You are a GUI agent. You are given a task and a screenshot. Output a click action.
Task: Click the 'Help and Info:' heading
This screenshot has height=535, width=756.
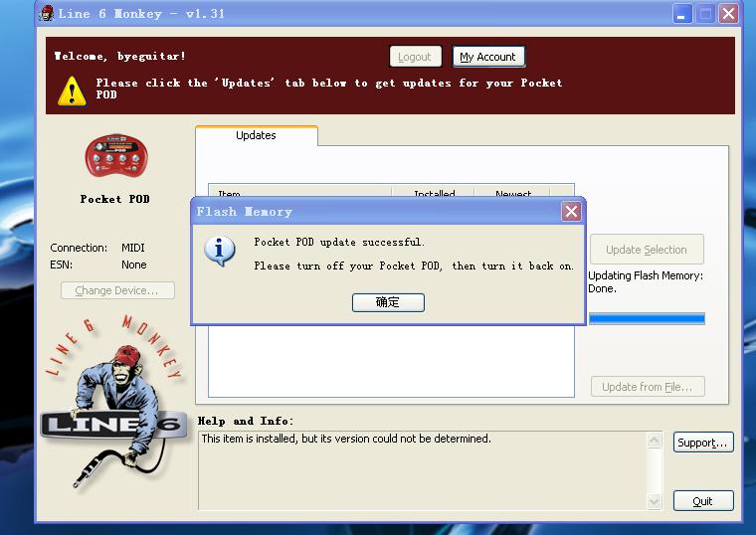pyautogui.click(x=246, y=421)
